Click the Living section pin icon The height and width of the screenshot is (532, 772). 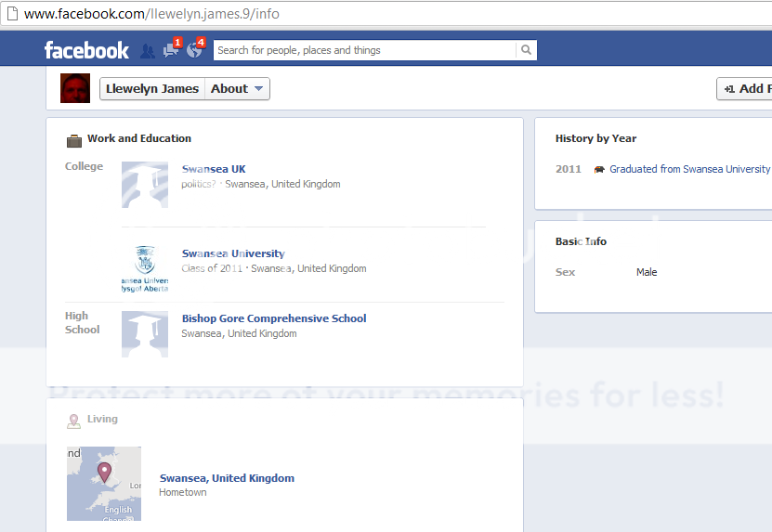pyautogui.click(x=73, y=421)
